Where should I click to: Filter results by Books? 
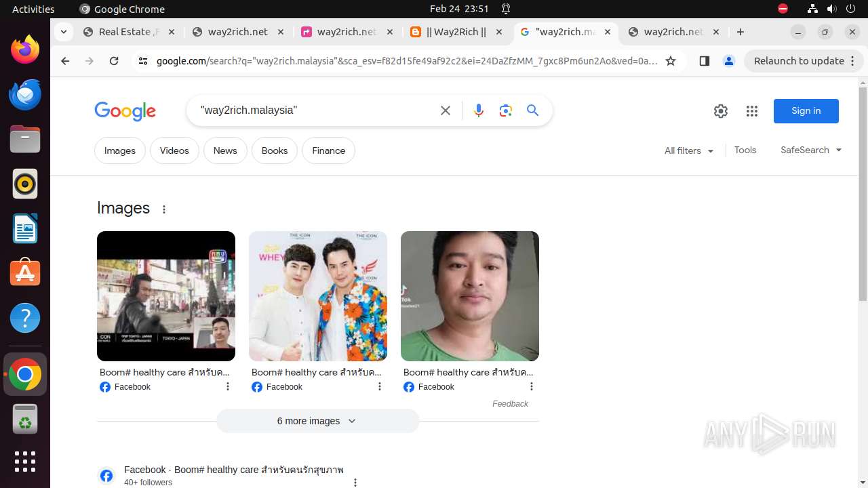(x=275, y=150)
